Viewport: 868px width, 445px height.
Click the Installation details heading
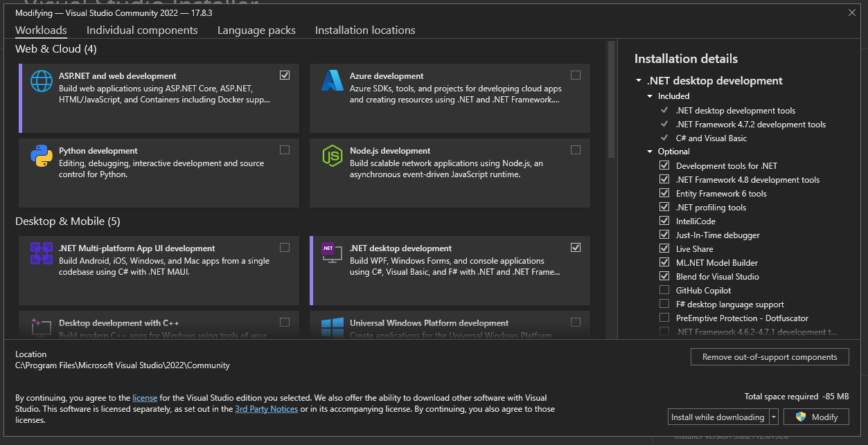686,59
